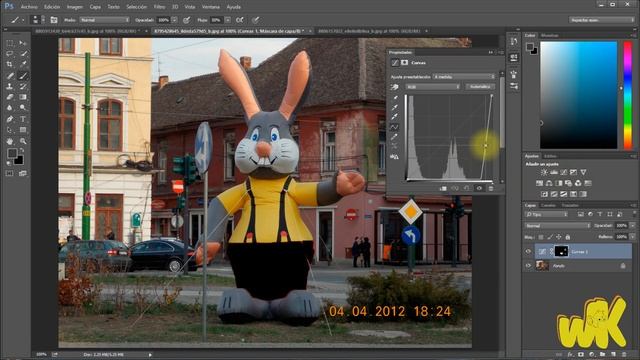Delete layer using Layers panel trash

624,355
